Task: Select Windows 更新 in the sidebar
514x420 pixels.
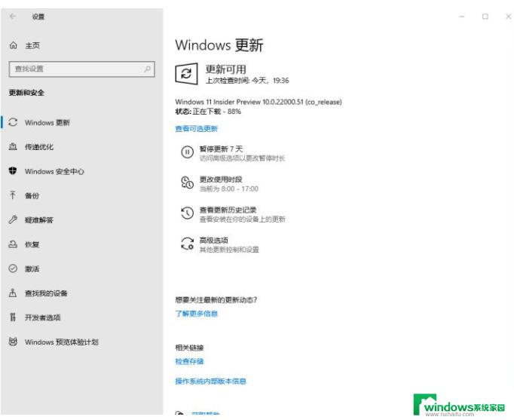Action: click(x=82, y=122)
